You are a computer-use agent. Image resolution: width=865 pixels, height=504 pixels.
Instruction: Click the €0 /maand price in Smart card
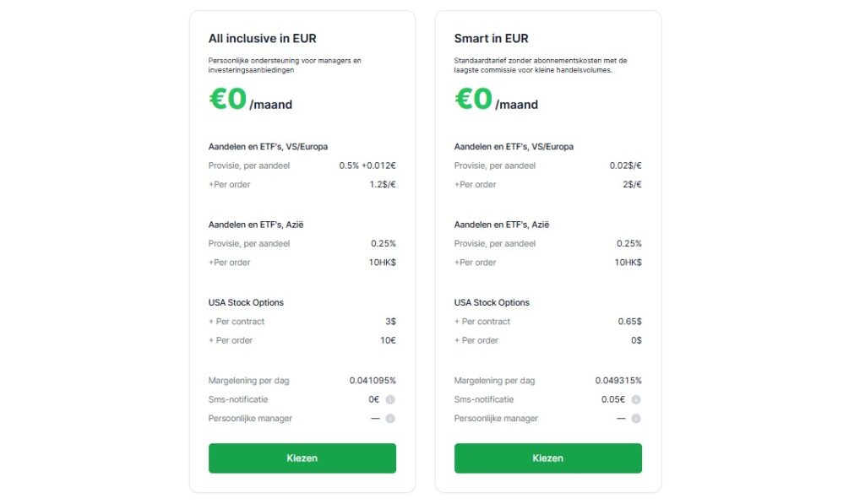pyautogui.click(x=496, y=100)
